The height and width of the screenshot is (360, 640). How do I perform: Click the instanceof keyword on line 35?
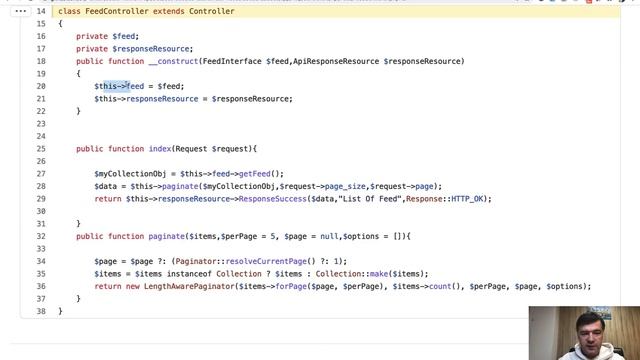coord(189,274)
